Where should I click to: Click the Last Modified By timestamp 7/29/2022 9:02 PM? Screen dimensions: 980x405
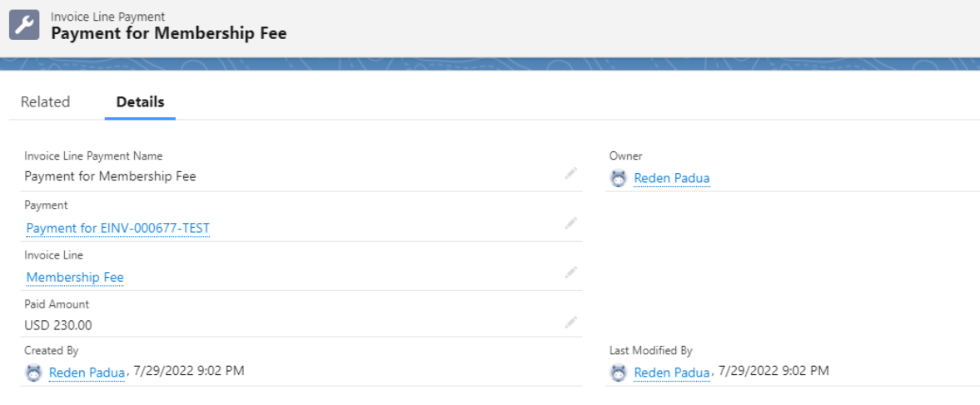774,371
